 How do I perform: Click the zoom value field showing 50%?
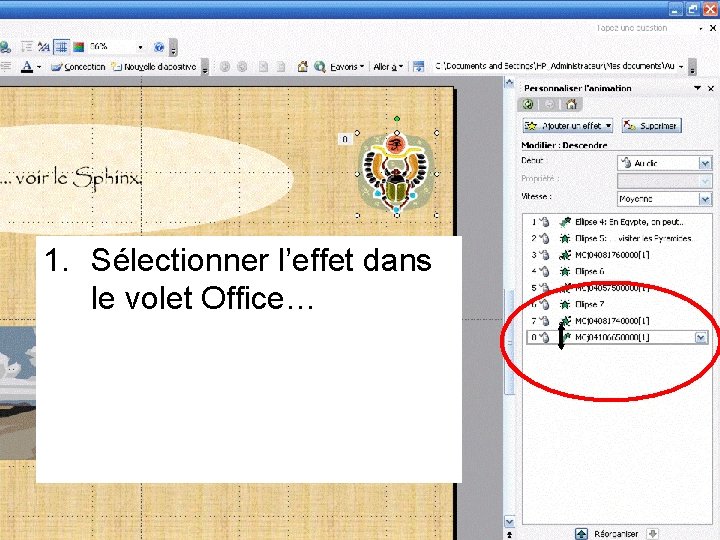coord(112,47)
